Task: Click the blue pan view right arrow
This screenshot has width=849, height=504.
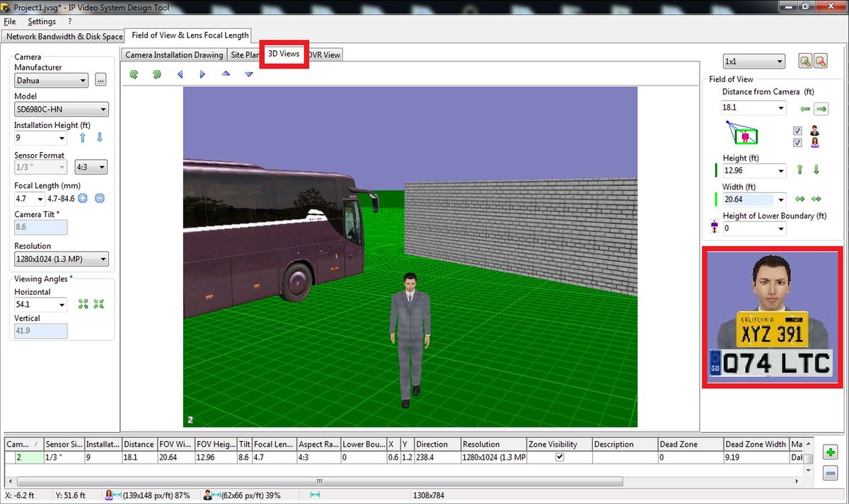Action: tap(202, 74)
